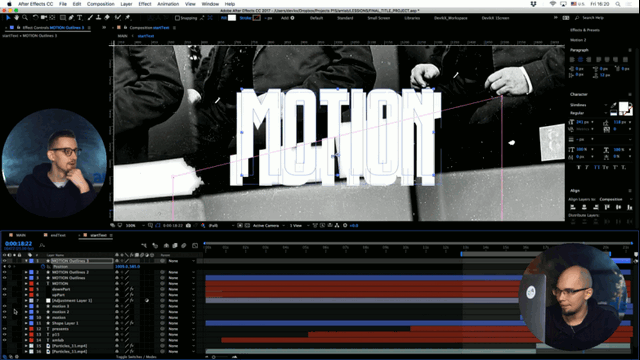Switch to the Libraries workspace
Screen dimensions: 640x360
(412, 18)
